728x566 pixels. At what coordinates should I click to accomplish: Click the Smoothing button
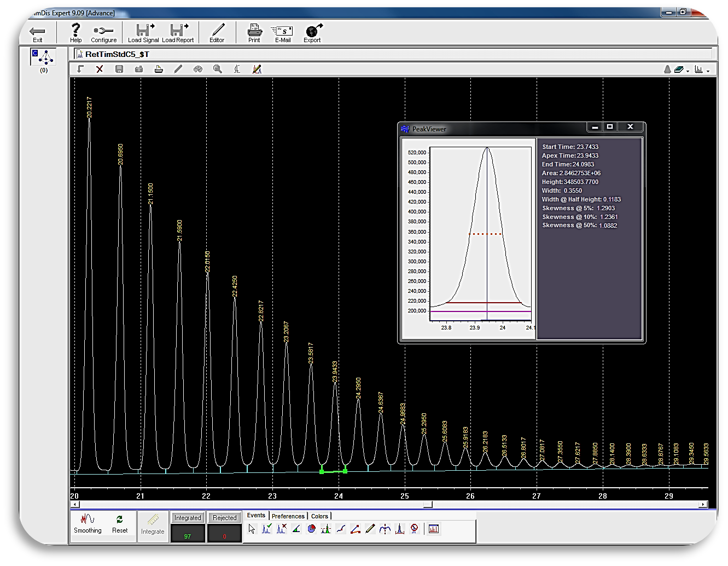(x=88, y=524)
